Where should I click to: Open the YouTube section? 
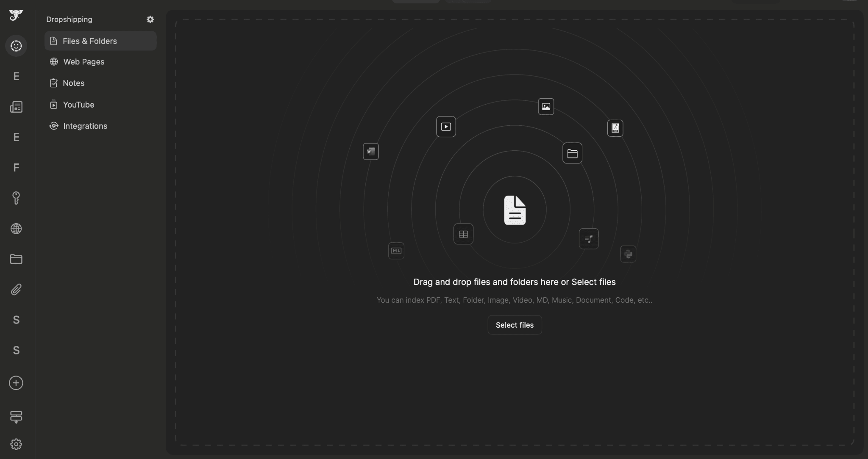[x=78, y=105]
